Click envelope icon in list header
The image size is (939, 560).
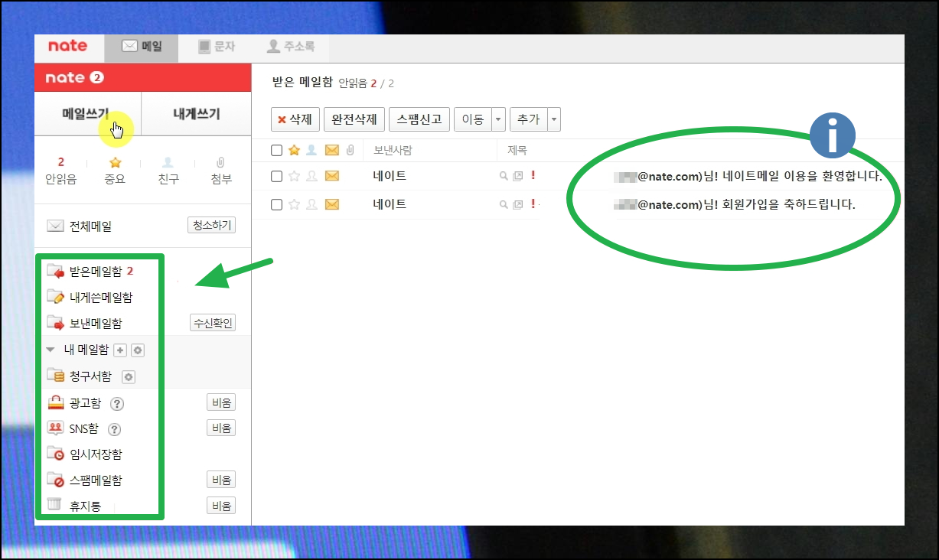pos(332,150)
